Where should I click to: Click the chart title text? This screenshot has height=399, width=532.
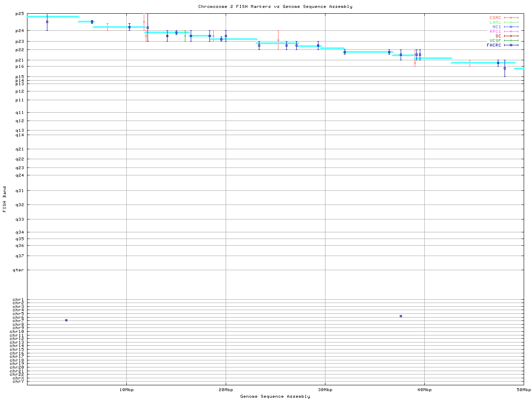(275, 7)
